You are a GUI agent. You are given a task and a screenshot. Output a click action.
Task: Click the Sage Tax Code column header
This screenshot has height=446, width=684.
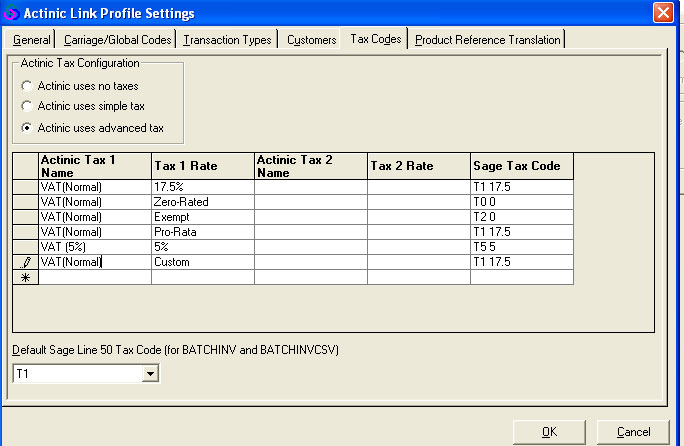(x=521, y=166)
